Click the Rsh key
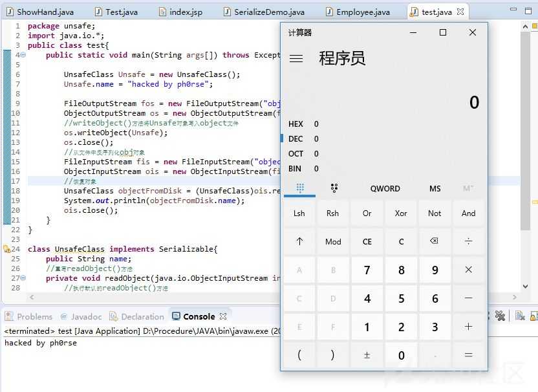 pos(333,213)
